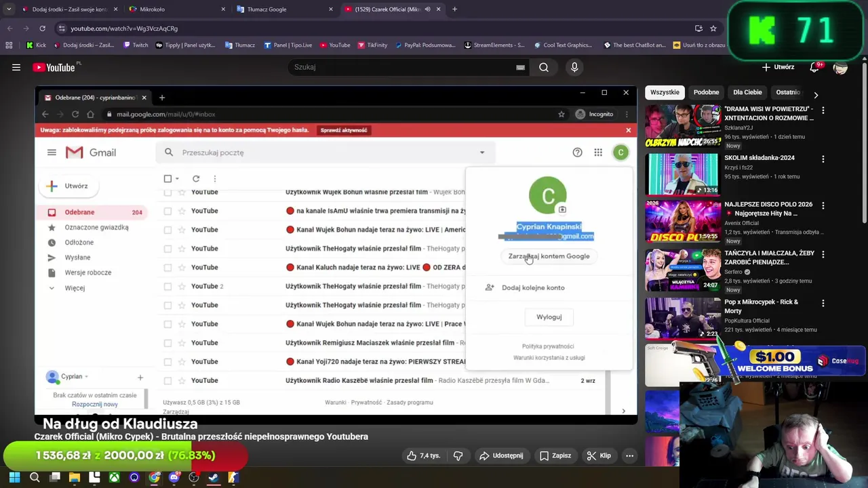
Task: Mute the Czarek Official tab via speaker icon
Action: point(427,9)
